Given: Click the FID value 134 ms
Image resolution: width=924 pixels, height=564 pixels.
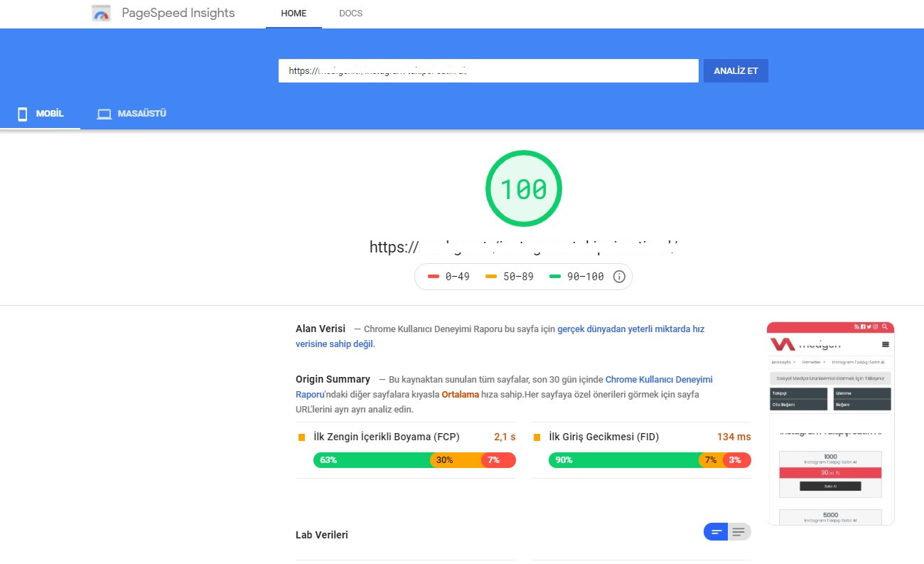Looking at the screenshot, I should click(x=734, y=437).
